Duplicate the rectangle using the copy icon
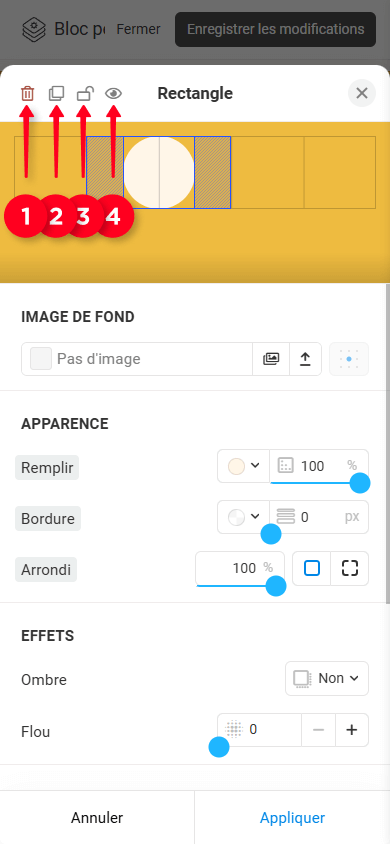 [56, 94]
